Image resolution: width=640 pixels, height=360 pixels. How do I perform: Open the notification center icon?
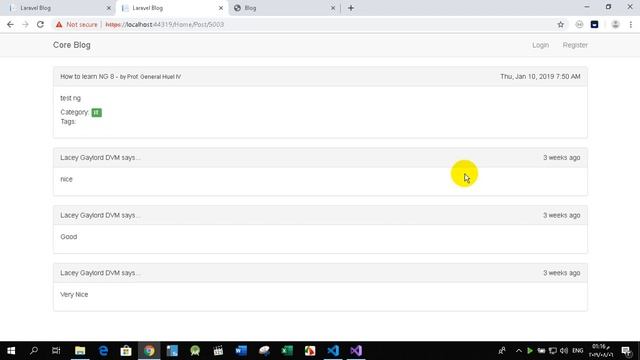[x=626, y=351]
